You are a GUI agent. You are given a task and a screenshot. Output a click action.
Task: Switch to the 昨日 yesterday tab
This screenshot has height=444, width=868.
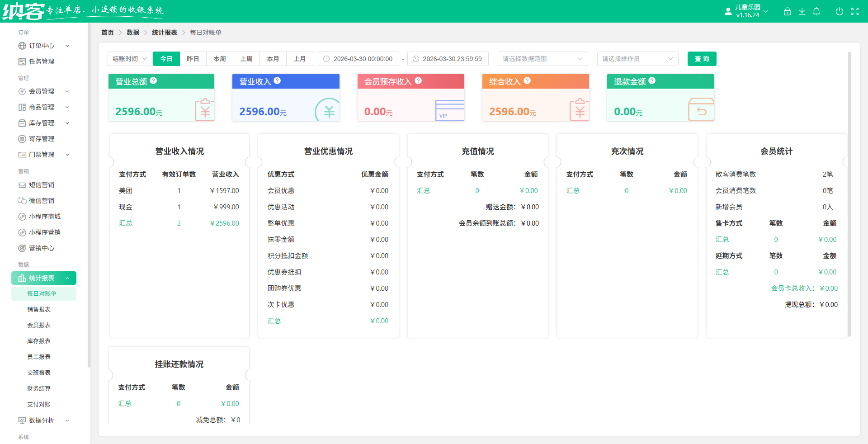pos(193,59)
